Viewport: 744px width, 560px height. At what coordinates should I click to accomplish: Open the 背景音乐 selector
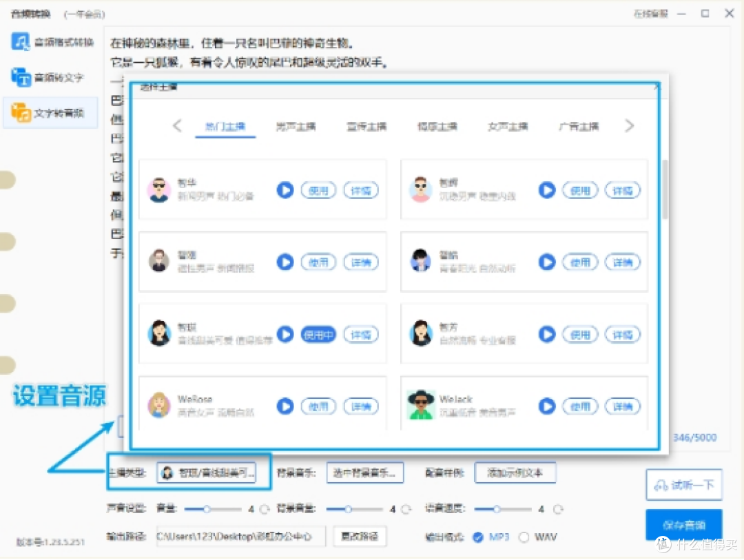pos(365,473)
